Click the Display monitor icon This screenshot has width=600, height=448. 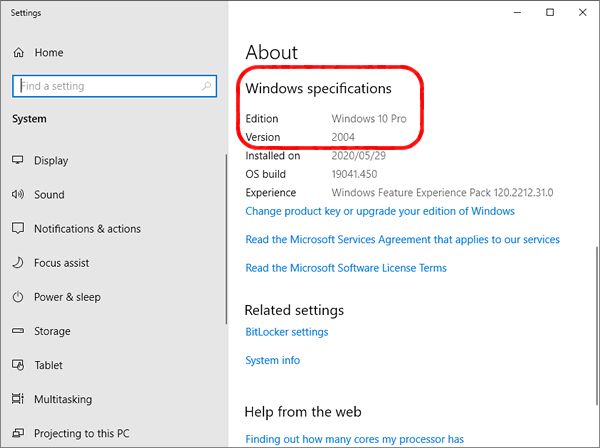[x=18, y=160]
